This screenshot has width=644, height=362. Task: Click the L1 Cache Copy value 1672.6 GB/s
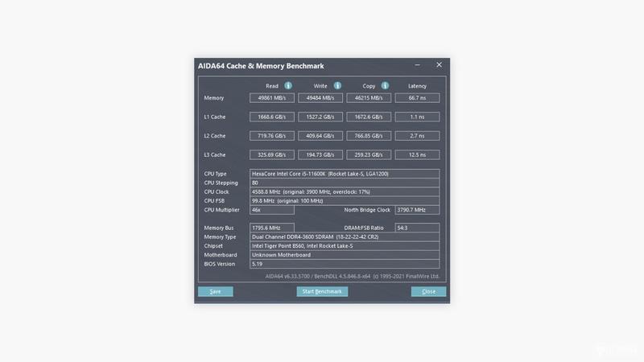(x=369, y=117)
